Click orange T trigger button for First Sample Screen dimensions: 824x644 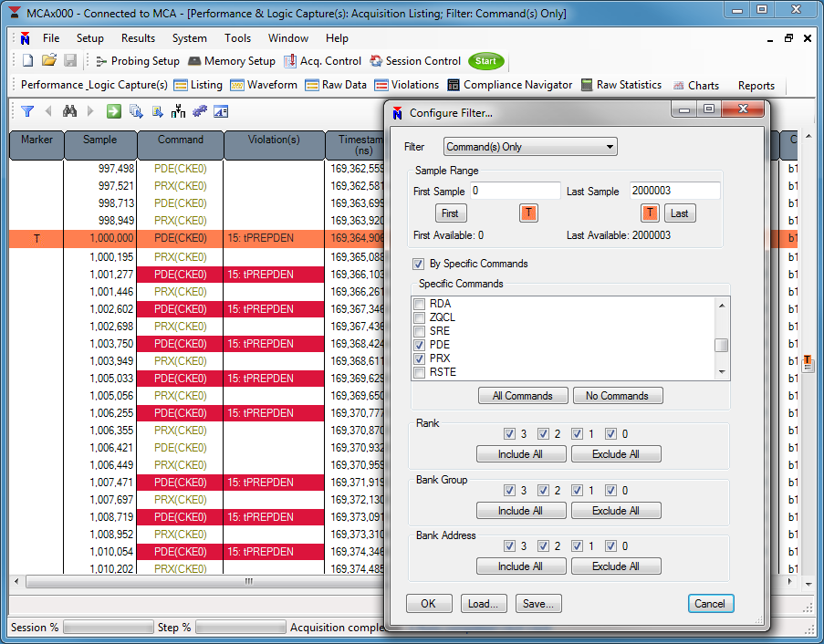529,213
